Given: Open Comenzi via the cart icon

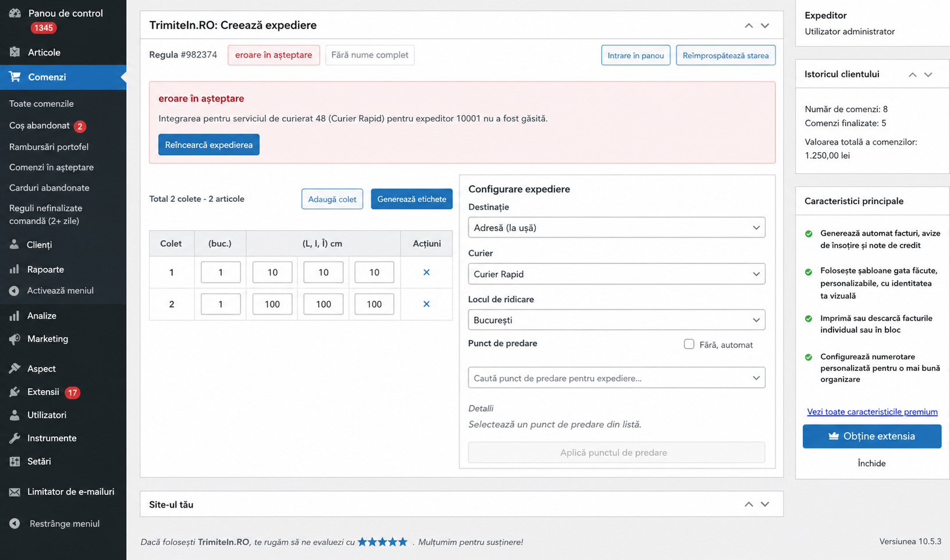Looking at the screenshot, I should (x=15, y=77).
